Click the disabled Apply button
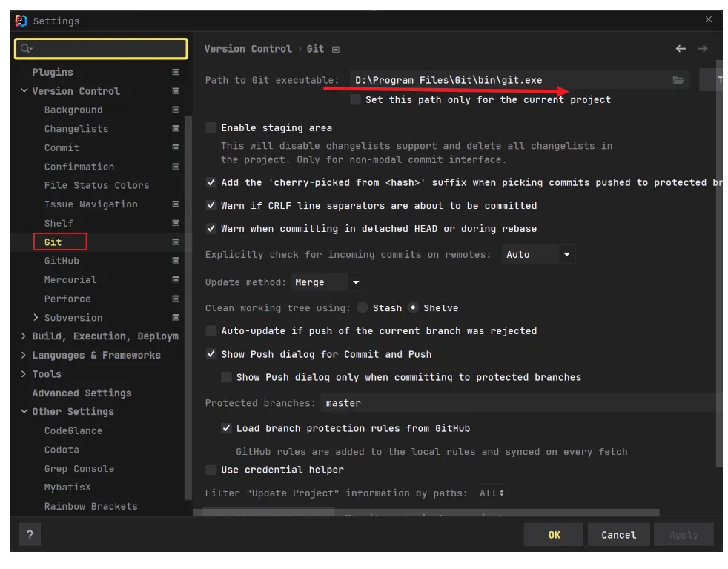Screen dimensions: 728x569 (x=684, y=535)
